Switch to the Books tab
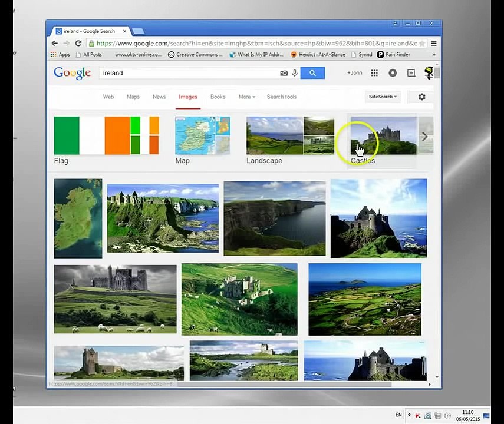This screenshot has width=504, height=424. (218, 97)
